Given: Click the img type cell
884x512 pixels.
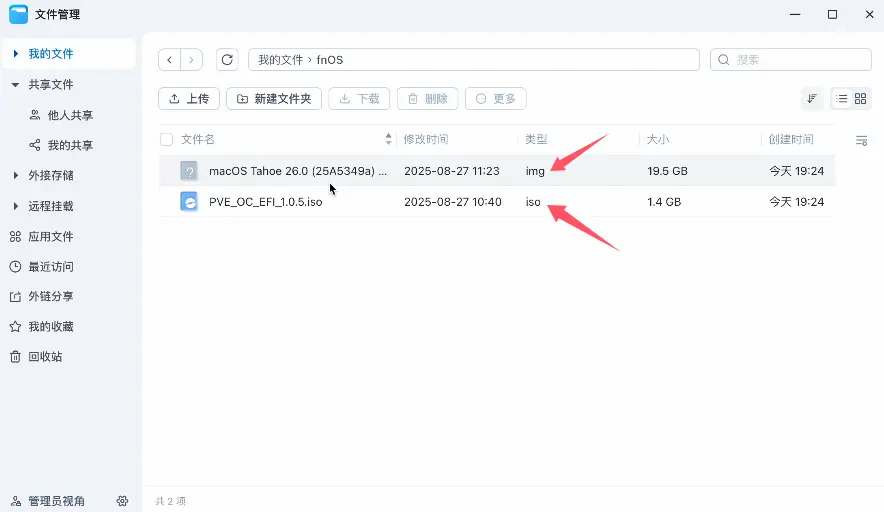Looking at the screenshot, I should tap(535, 171).
